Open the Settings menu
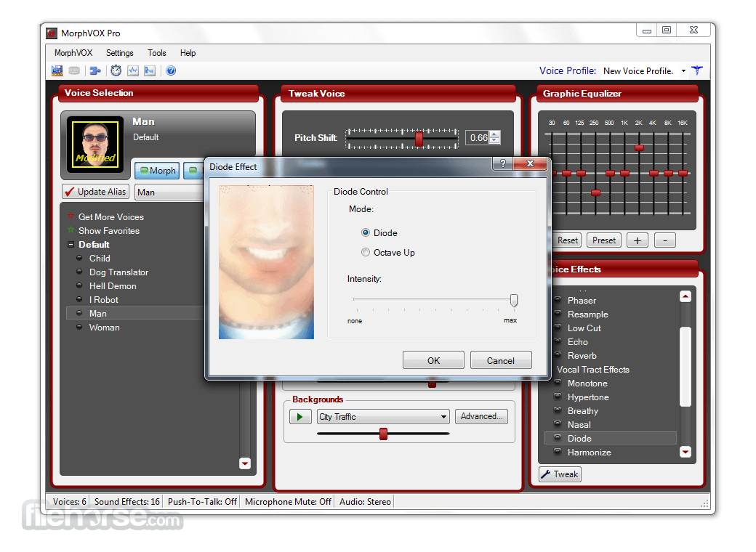 (119, 53)
